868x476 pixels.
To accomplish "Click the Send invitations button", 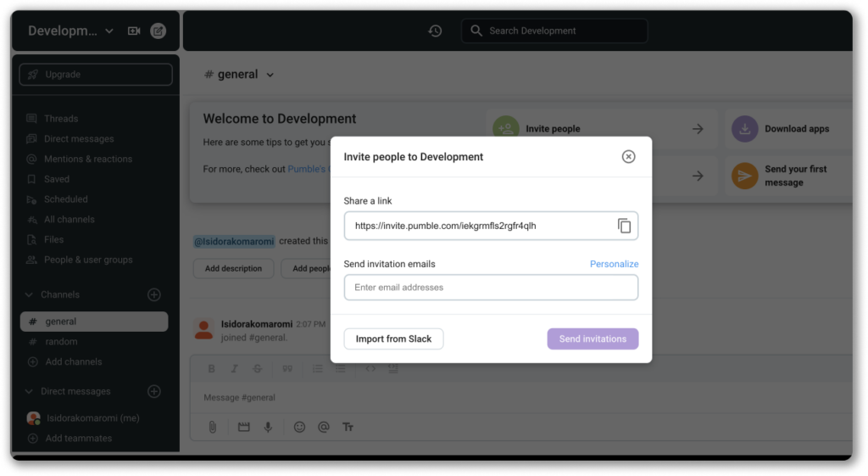I will coord(593,339).
